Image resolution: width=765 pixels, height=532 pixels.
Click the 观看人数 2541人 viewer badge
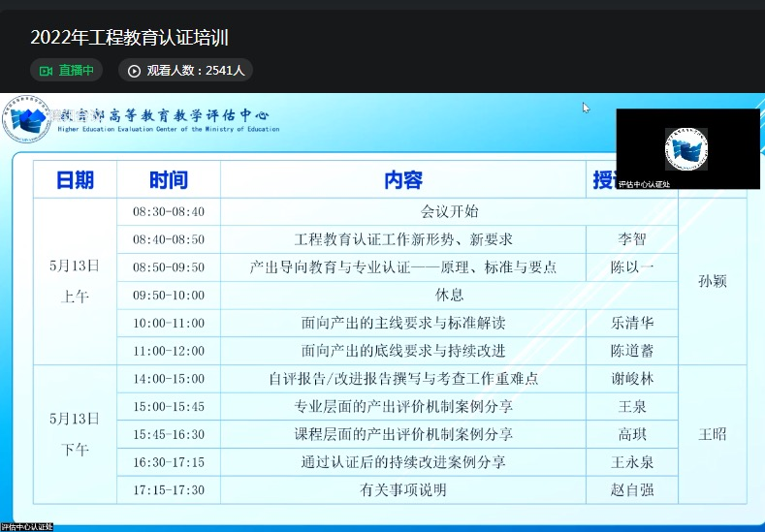pyautogui.click(x=185, y=71)
